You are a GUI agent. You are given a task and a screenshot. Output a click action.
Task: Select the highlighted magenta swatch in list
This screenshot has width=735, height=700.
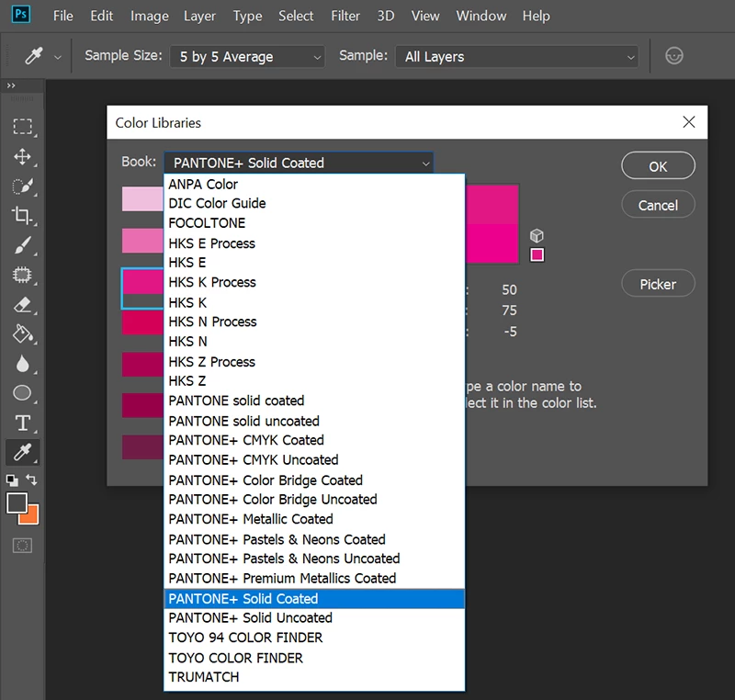coord(142,282)
